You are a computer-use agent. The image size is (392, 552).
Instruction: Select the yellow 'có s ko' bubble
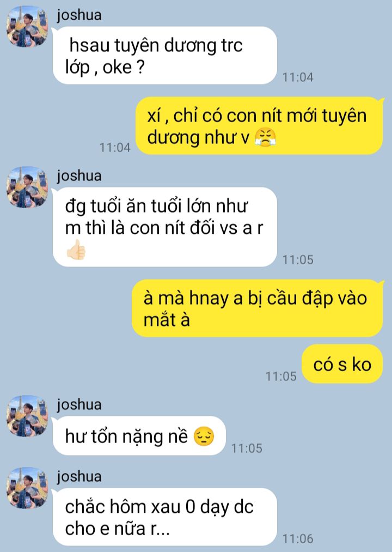click(342, 364)
